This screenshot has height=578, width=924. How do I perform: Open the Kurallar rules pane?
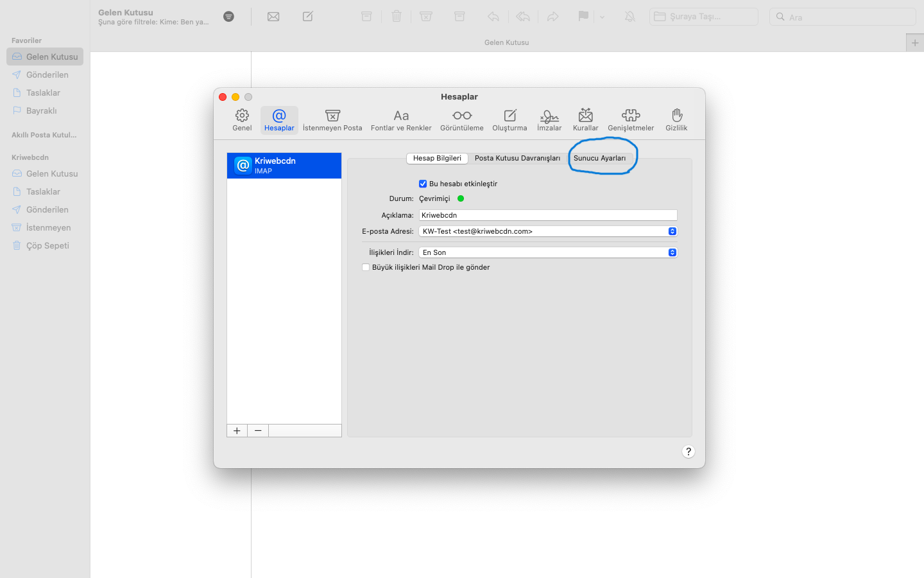pos(585,119)
